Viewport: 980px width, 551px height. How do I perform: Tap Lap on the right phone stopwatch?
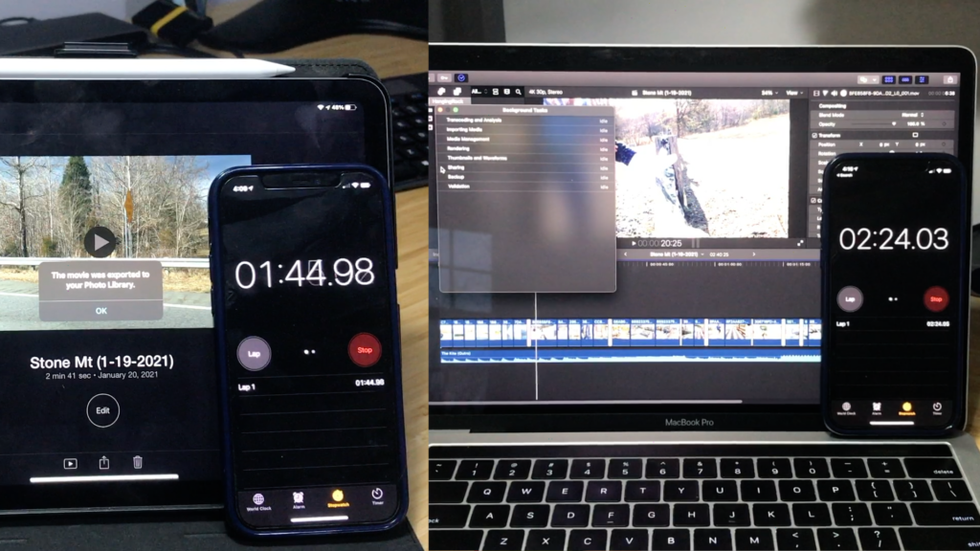(x=850, y=298)
